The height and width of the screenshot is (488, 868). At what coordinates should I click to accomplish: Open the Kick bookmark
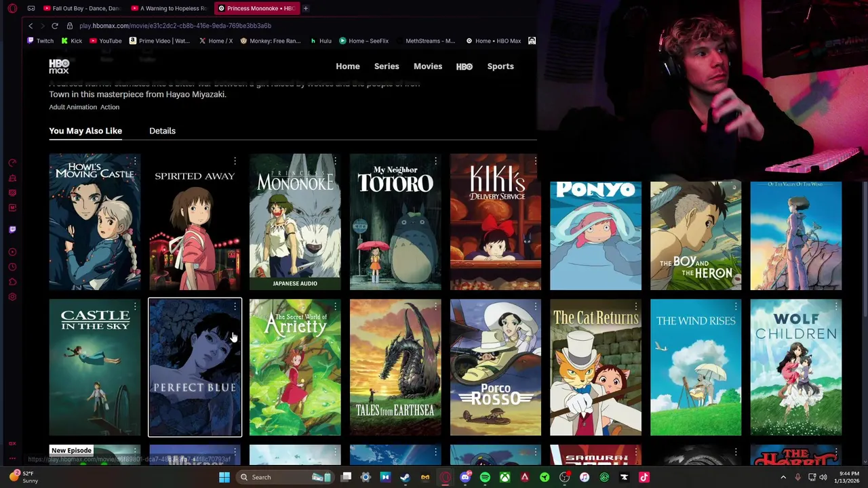72,41
